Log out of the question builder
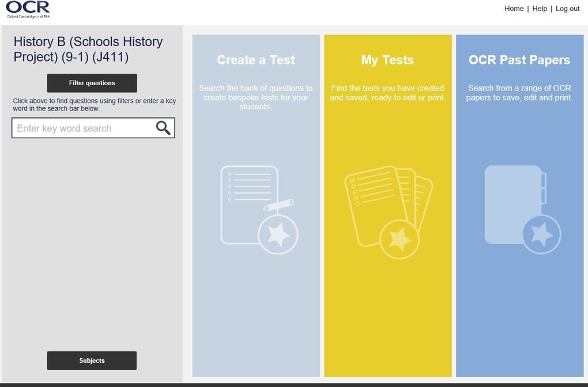Screen dimensions: 588x387 pos(567,8)
